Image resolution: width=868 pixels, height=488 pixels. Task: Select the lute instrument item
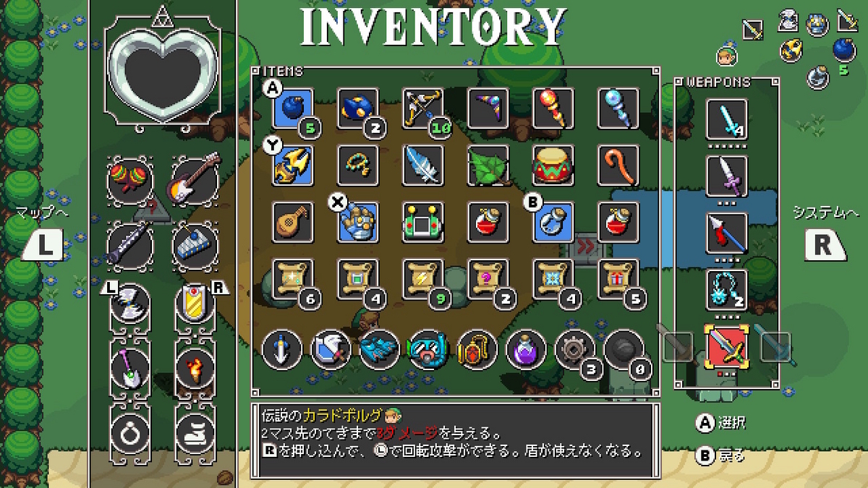pos(293,222)
